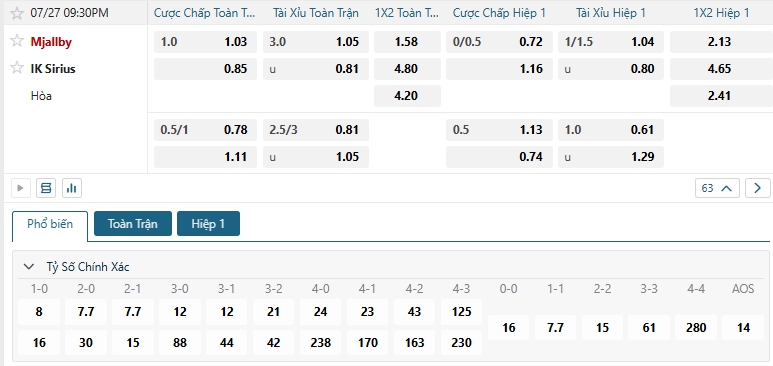Collapse the Tỷ Số Chính Xác section

(x=29, y=267)
